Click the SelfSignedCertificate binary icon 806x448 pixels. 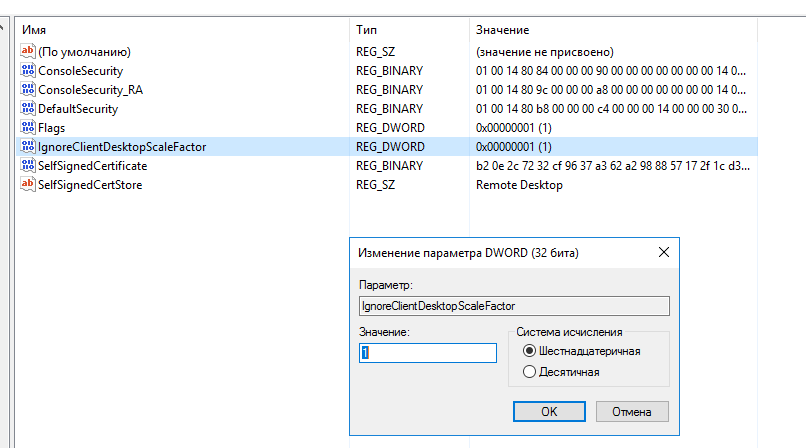[28, 165]
